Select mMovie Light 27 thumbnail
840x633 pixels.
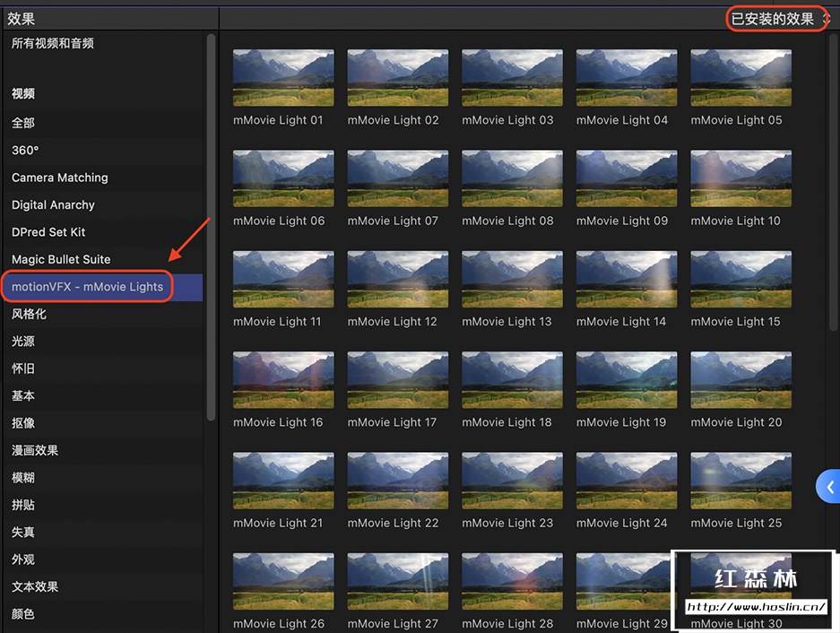point(398,582)
